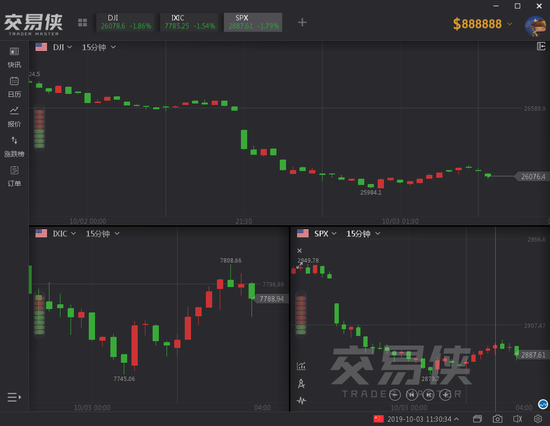Click the 交易侠 Trader Master logo
550x426 pixels.
point(33,24)
